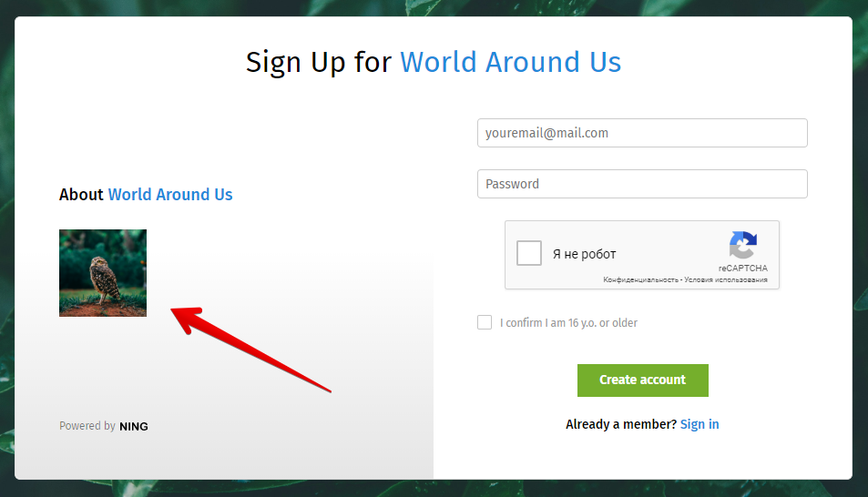
Task: Check the 16 y.o. or older confirmation box
Action: pyautogui.click(x=485, y=322)
